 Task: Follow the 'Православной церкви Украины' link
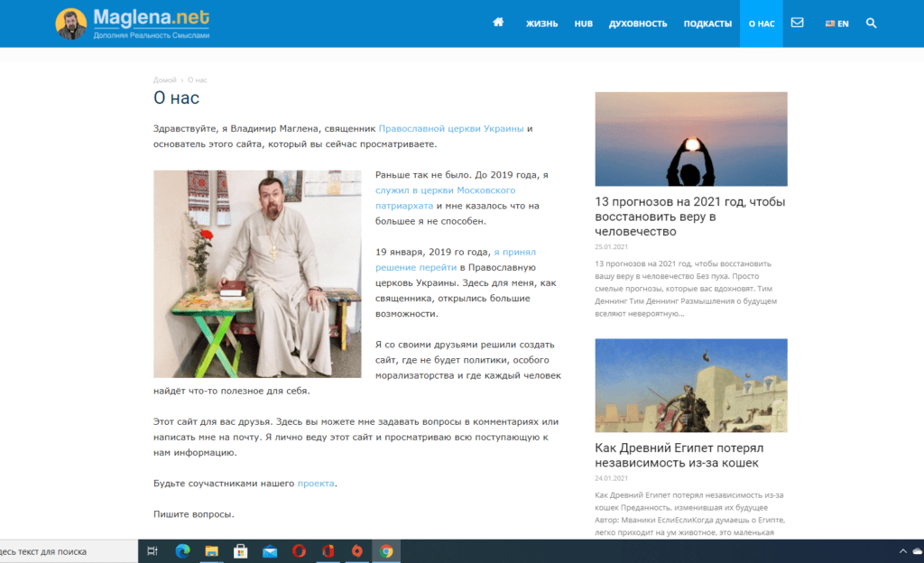tap(451, 128)
